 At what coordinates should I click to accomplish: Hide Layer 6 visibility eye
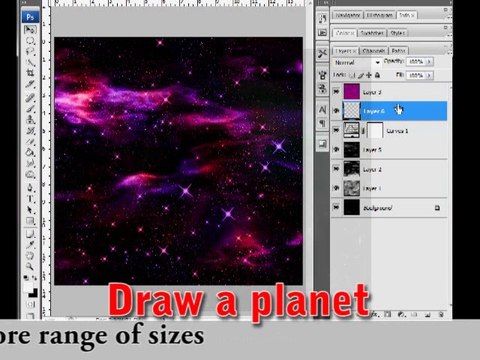[336, 111]
